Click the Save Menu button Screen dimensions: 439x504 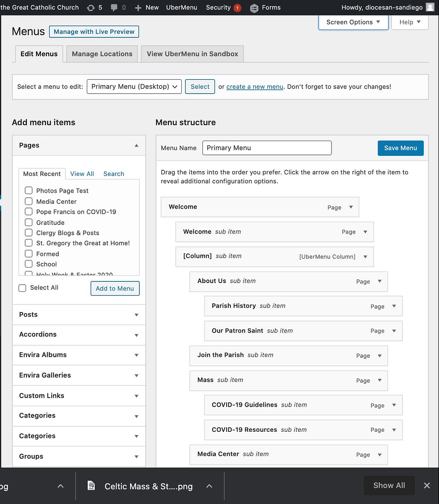[x=400, y=148]
